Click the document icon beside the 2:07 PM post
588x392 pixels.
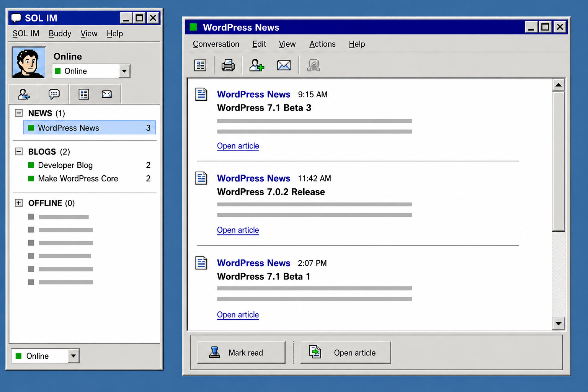tap(201, 263)
